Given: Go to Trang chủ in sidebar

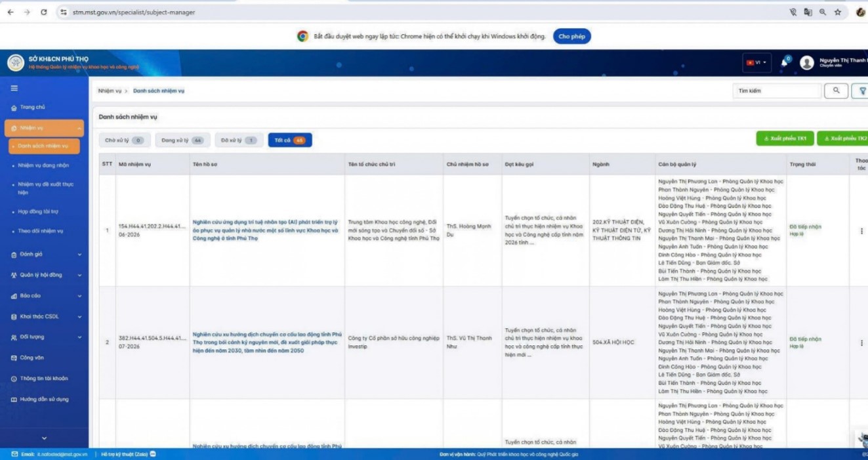Looking at the screenshot, I should pos(32,107).
